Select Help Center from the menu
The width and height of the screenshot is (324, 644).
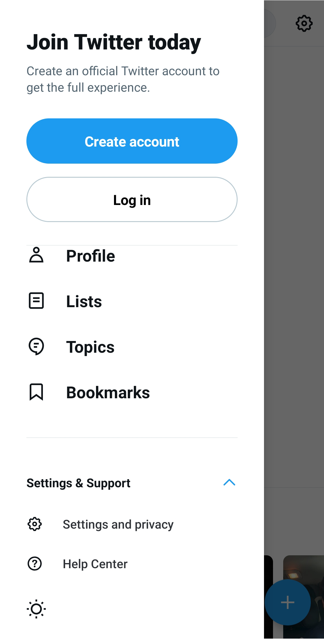click(95, 564)
